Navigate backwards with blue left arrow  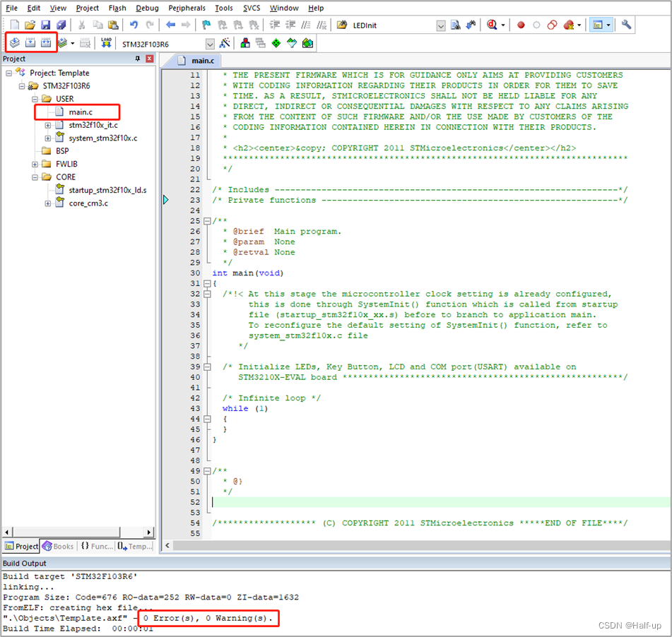pyautogui.click(x=170, y=25)
